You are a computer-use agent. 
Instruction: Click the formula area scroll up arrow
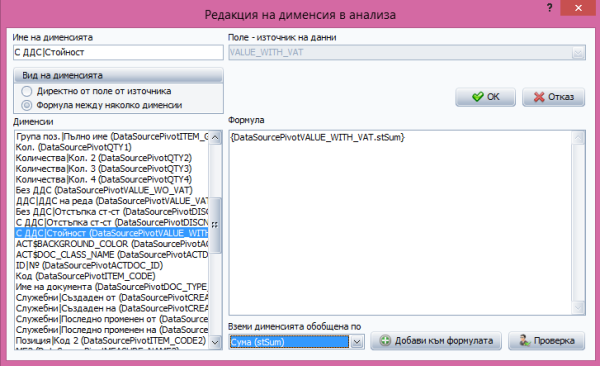coord(578,138)
